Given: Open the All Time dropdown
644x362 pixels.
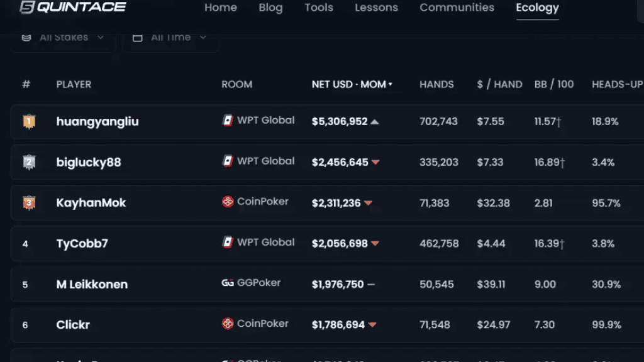Looking at the screenshot, I should coord(170,38).
